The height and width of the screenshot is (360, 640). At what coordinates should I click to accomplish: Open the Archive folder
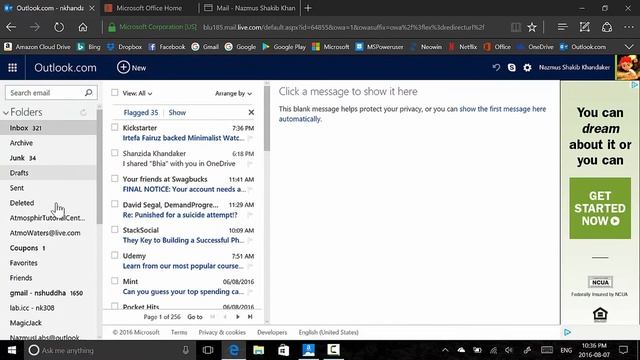click(48, 143)
